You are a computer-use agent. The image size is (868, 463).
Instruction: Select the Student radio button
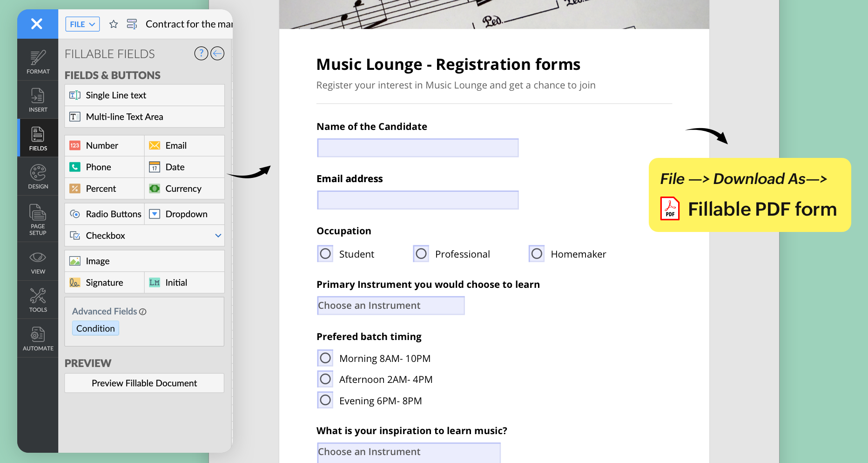325,254
